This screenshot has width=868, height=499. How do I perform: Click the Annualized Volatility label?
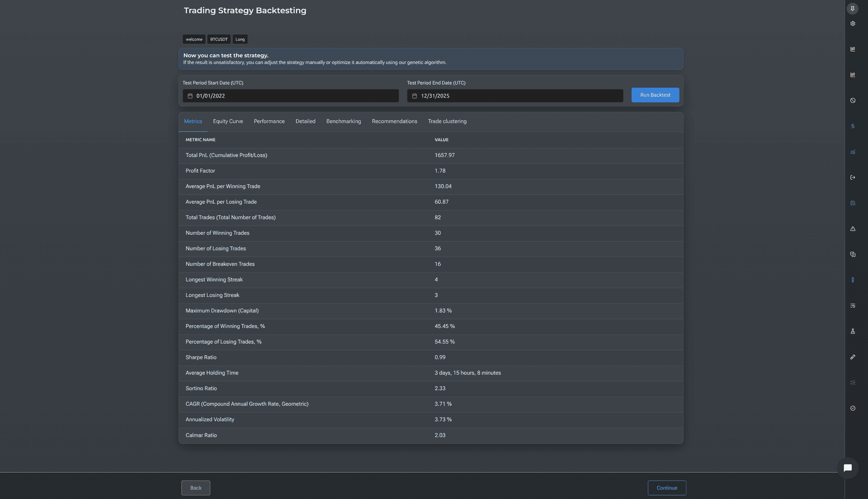point(210,419)
